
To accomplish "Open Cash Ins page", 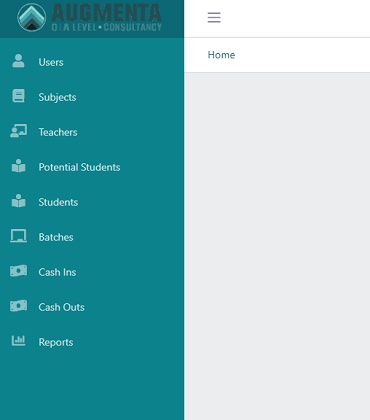I will pos(92,272).
